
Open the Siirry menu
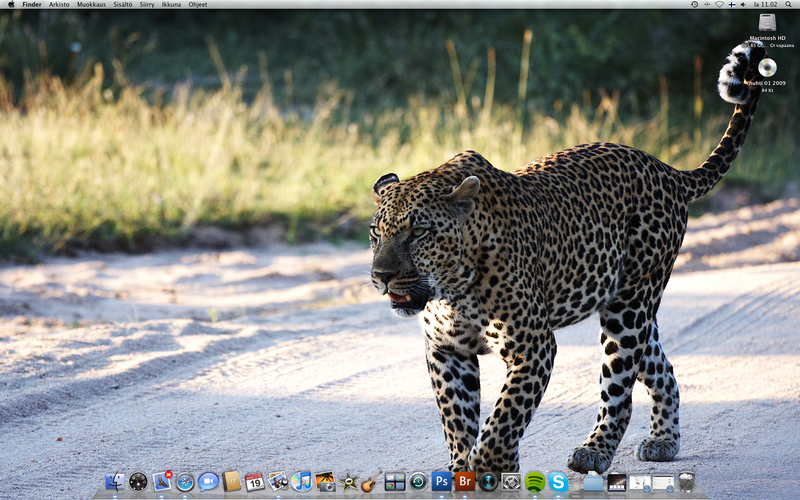(147, 4)
